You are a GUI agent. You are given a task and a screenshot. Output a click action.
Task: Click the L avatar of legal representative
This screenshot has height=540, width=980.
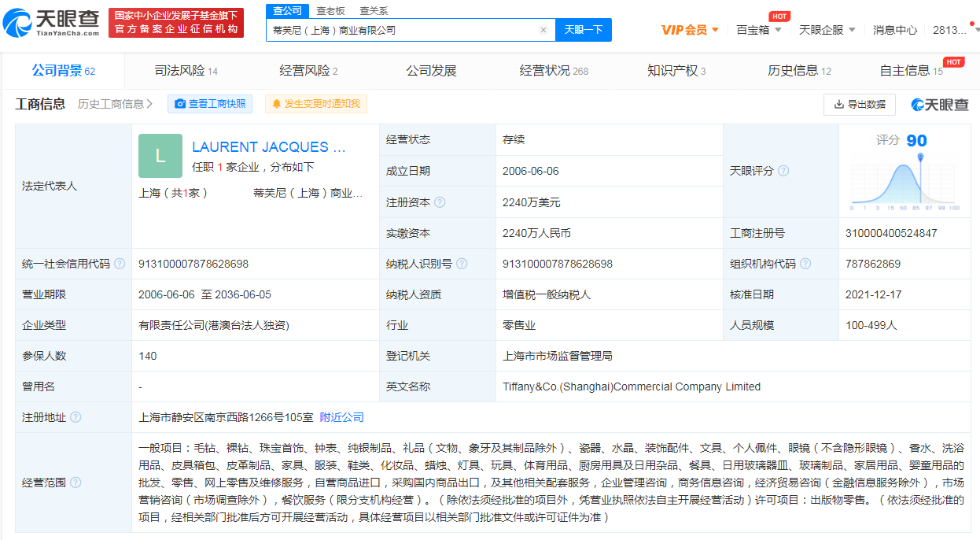(x=160, y=156)
